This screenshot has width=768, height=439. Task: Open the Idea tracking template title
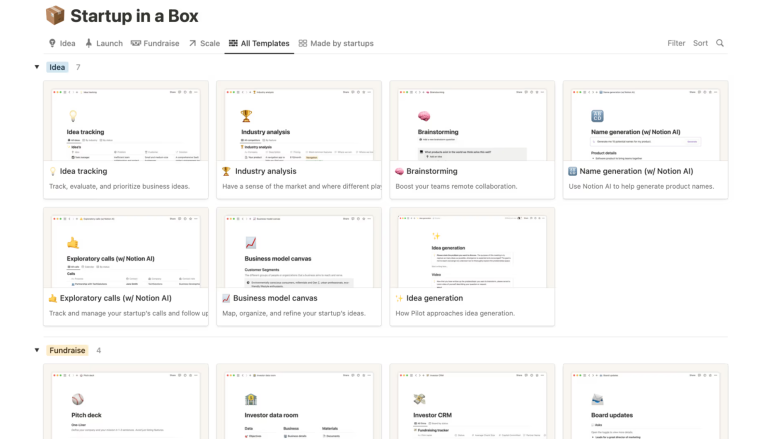click(83, 171)
